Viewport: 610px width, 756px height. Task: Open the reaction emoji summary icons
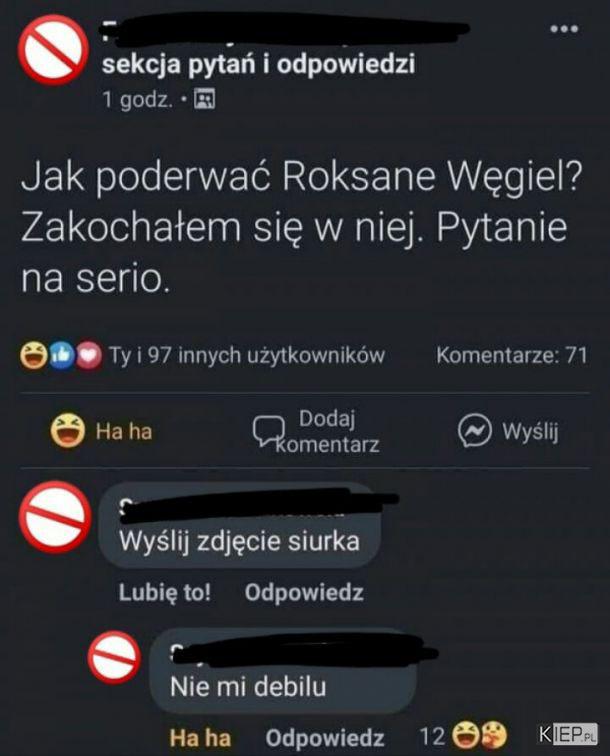61,355
